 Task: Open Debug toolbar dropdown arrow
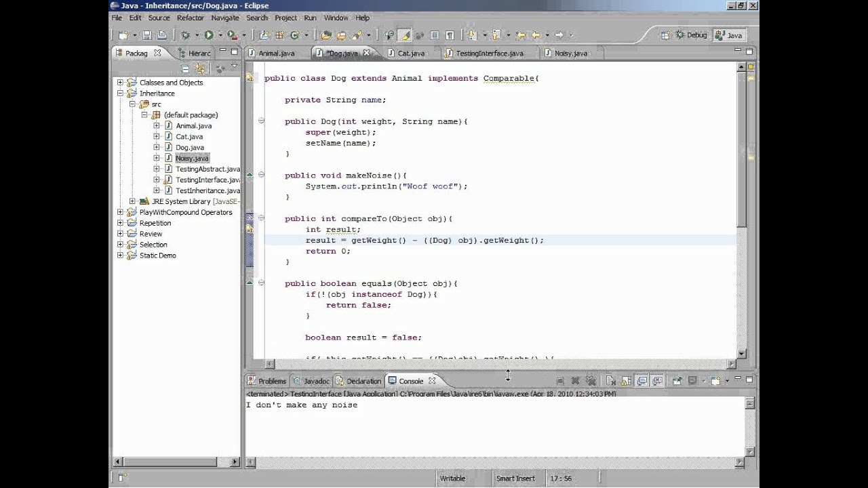(197, 35)
